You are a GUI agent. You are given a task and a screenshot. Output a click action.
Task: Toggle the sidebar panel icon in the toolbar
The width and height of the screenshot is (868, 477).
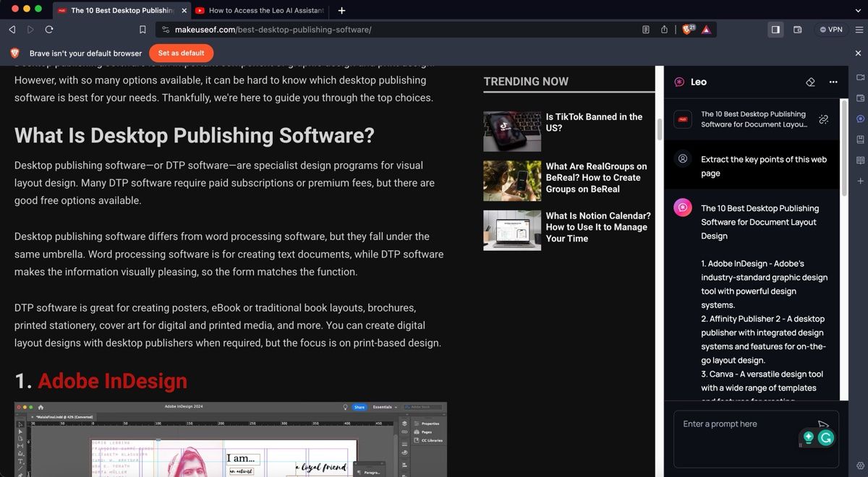[x=776, y=29]
